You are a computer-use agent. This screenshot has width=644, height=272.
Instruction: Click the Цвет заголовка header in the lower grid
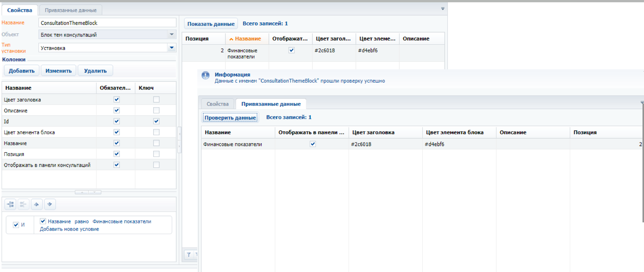pyautogui.click(x=386, y=132)
